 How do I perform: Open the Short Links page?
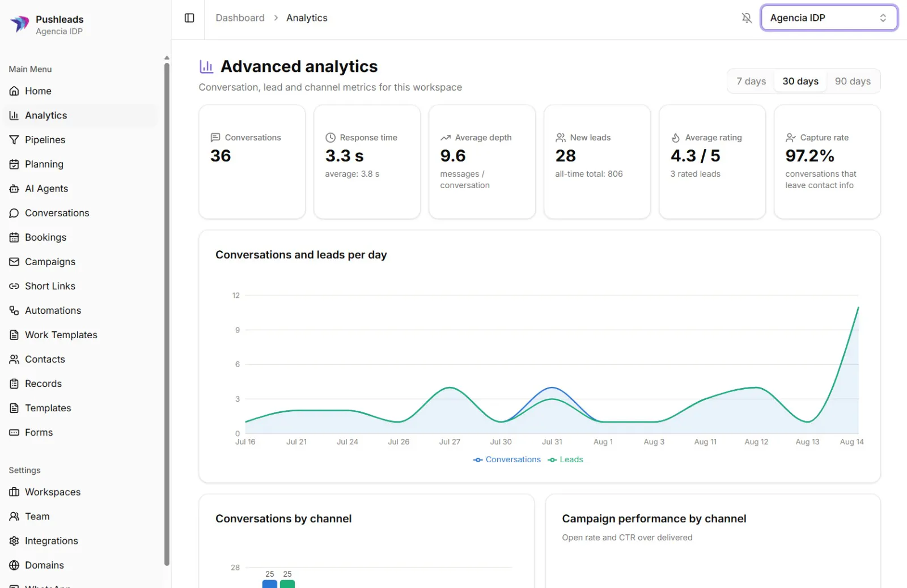(x=80, y=286)
